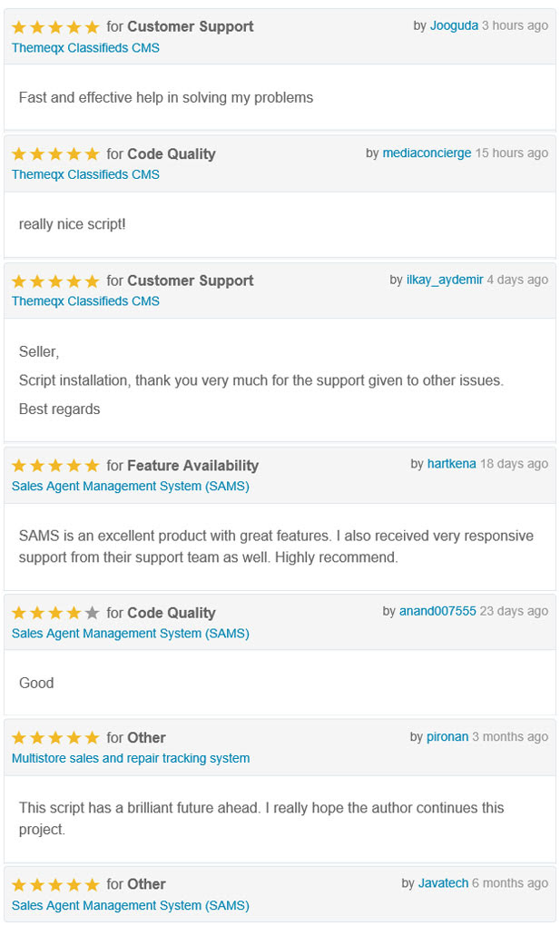Click the first star of Jooguda's rating
This screenshot has height=926, width=560.
(x=19, y=26)
